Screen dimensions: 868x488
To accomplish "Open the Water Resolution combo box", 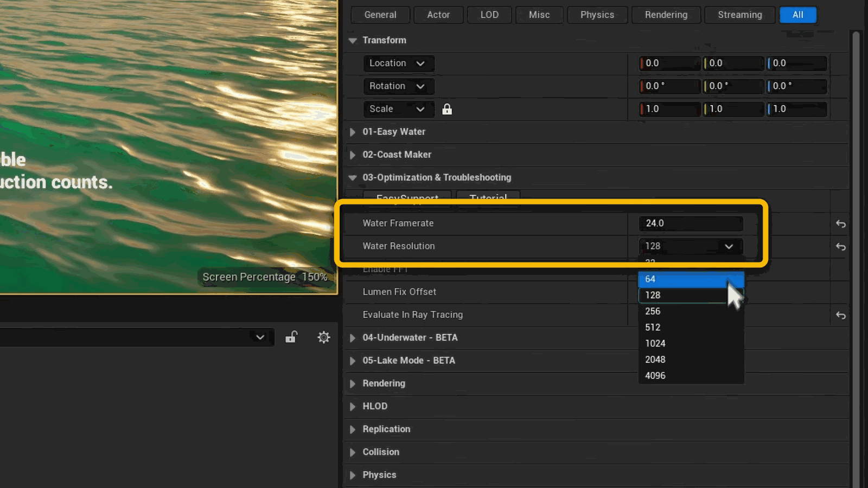I will click(x=691, y=246).
